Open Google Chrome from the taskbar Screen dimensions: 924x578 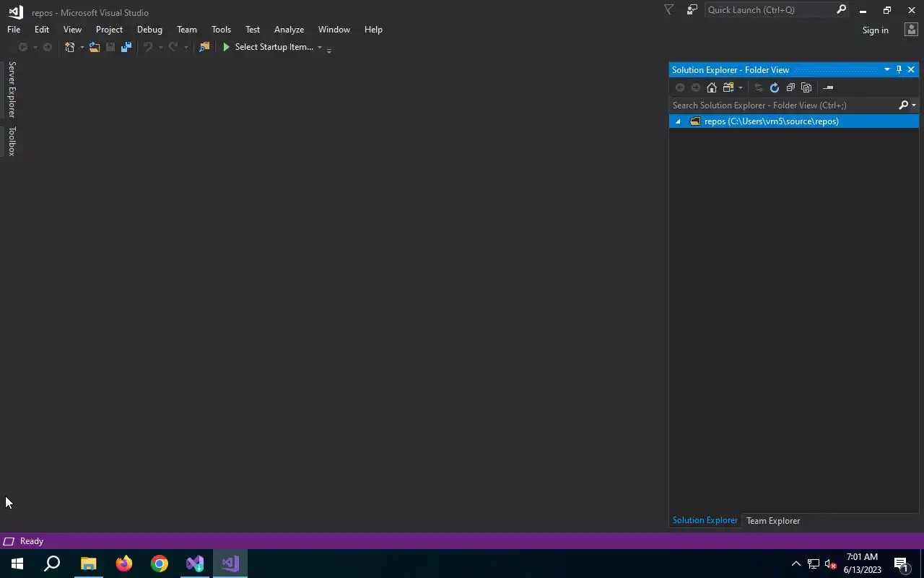click(160, 564)
